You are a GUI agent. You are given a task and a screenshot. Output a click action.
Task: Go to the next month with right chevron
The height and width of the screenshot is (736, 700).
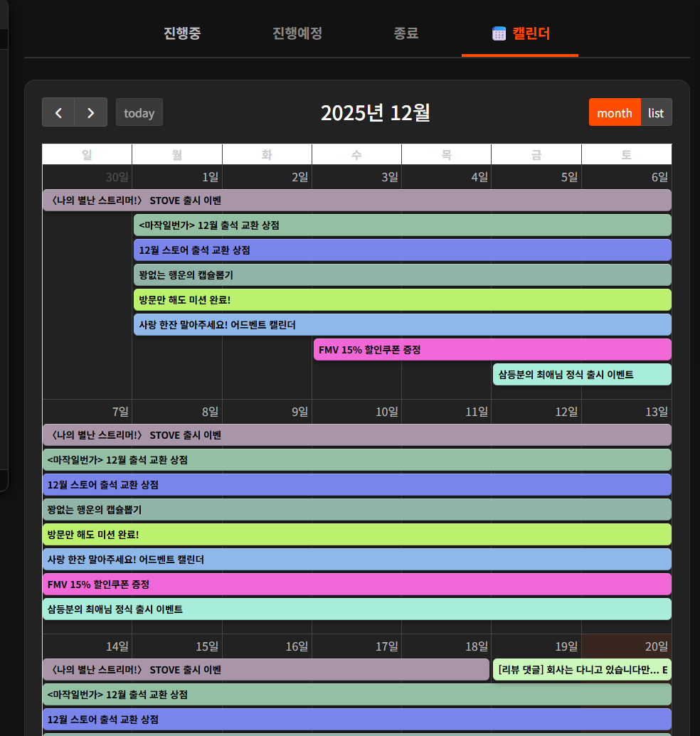click(x=91, y=112)
